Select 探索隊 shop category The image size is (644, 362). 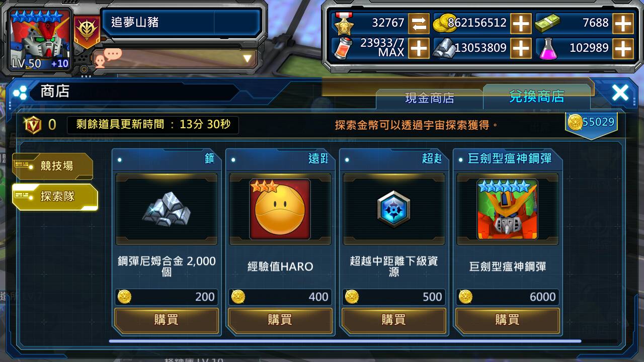point(54,197)
